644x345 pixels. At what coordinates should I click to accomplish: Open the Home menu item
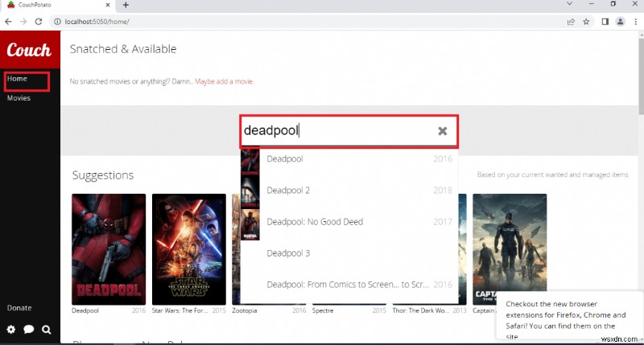pos(17,78)
